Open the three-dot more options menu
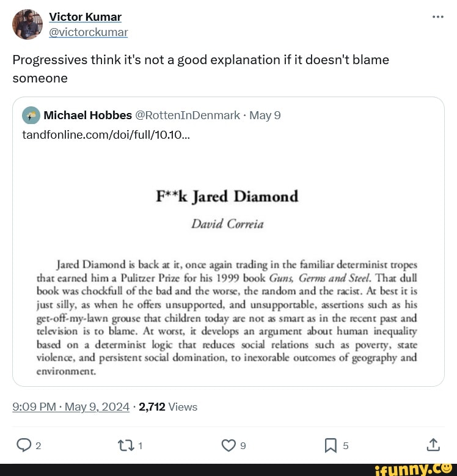 [437, 16]
